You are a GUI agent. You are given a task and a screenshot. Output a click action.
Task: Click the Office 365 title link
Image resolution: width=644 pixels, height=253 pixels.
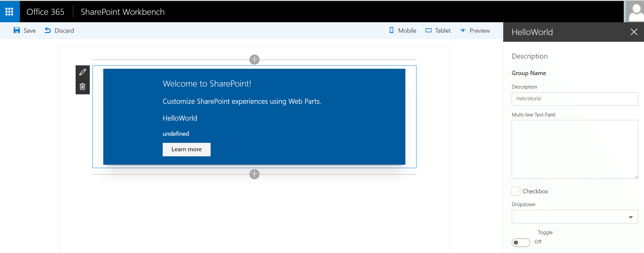(45, 12)
